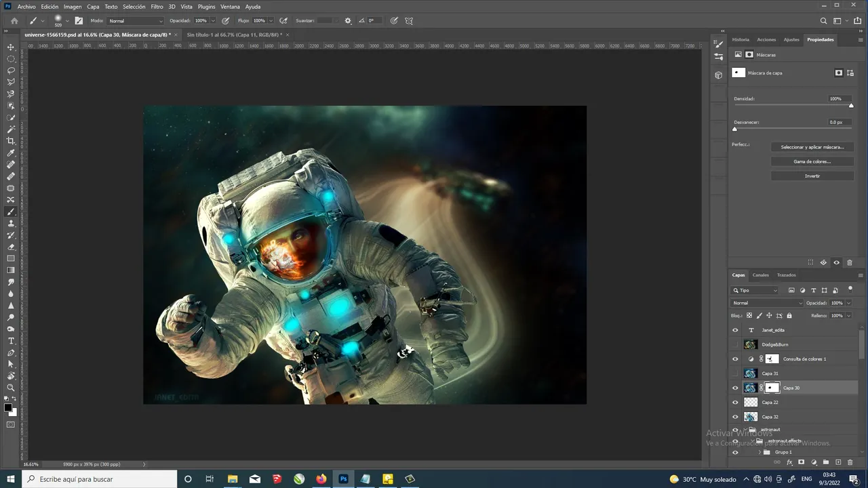Select the Brush tool in toolbar
The width and height of the screenshot is (868, 488).
coord(11,211)
